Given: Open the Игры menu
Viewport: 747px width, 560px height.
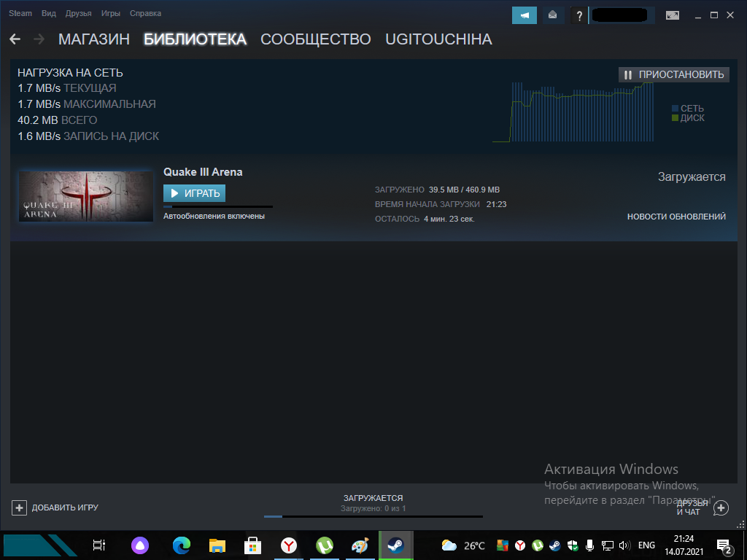Looking at the screenshot, I should coord(111,13).
